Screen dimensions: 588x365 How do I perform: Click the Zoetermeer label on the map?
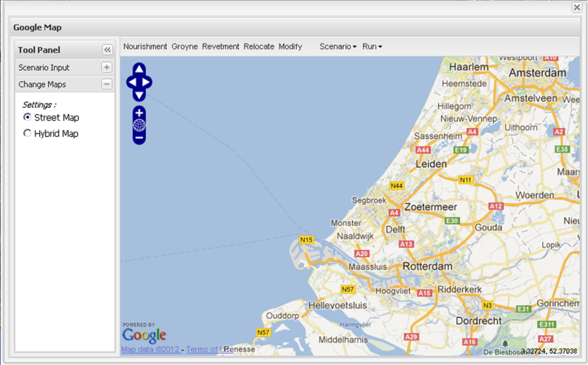point(430,207)
